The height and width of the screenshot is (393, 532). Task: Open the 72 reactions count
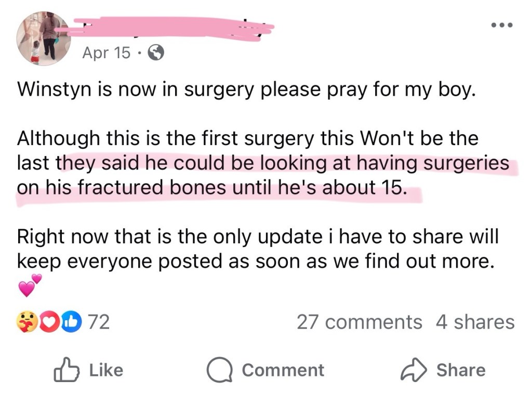tap(98, 322)
